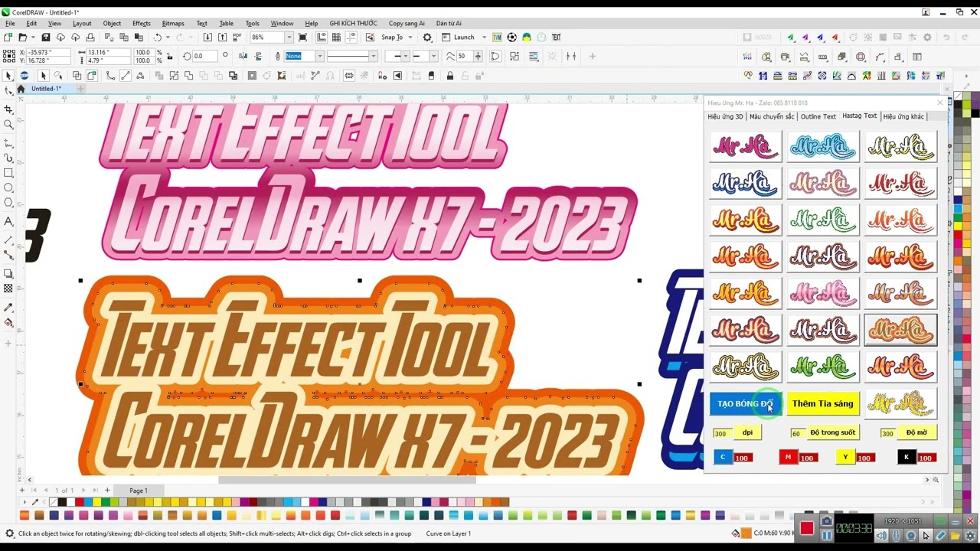Click the TẠO BÓNG ĐỔ button

click(746, 403)
